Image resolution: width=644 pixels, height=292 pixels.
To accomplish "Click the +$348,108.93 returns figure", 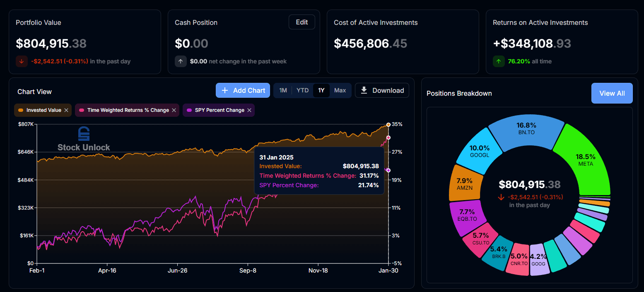I will coord(532,43).
